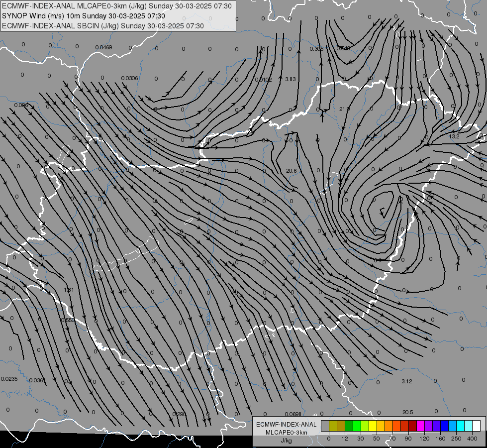Click the J/kg unit label in legend
This screenshot has width=487, height=448.
286,441
